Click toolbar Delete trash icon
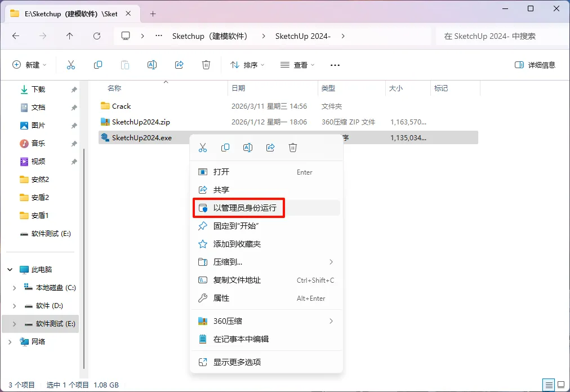Image resolution: width=570 pixels, height=392 pixels. pyautogui.click(x=206, y=65)
